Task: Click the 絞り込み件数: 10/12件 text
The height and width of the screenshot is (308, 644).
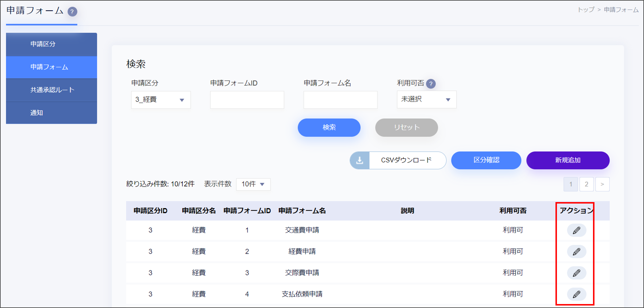Action: [x=160, y=184]
